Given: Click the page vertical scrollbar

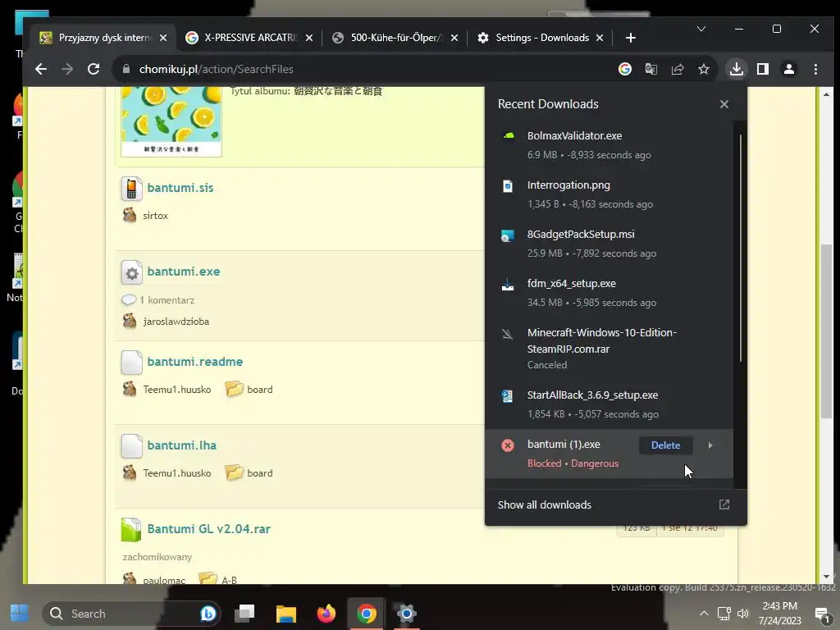Looking at the screenshot, I should tap(827, 332).
